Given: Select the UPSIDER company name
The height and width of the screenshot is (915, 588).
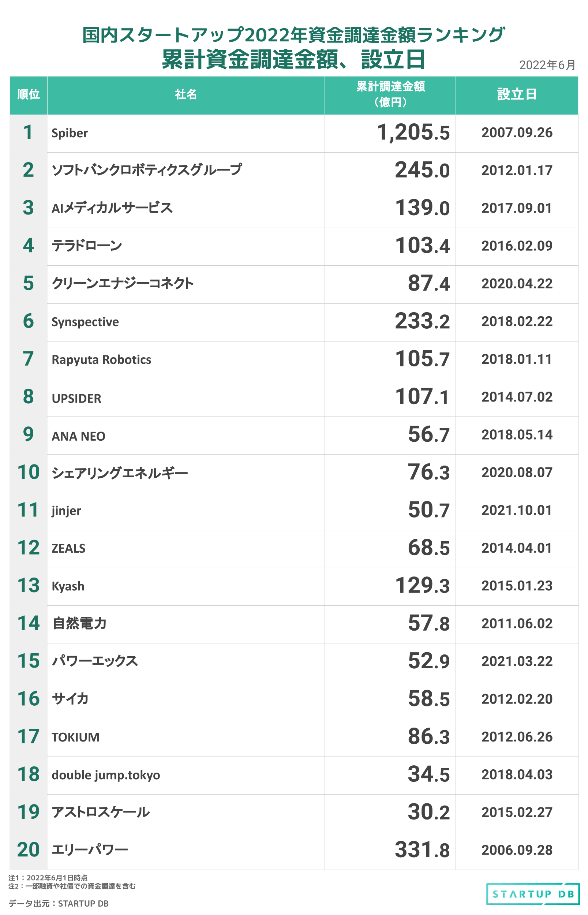Looking at the screenshot, I should (76, 398).
